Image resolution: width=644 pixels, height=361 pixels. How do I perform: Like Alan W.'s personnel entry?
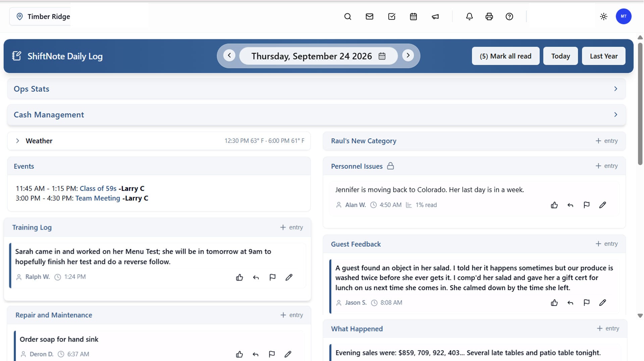pyautogui.click(x=554, y=205)
